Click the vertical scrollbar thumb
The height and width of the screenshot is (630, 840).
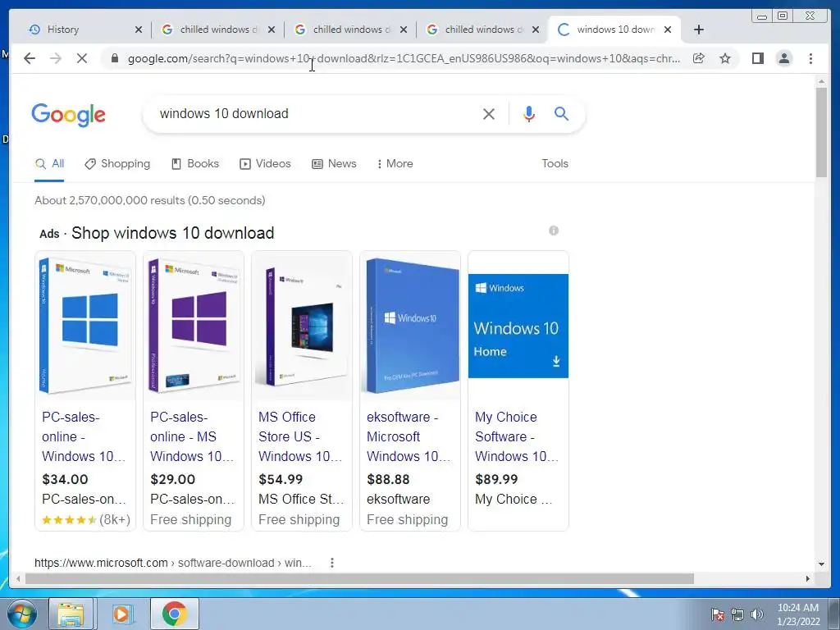820,131
